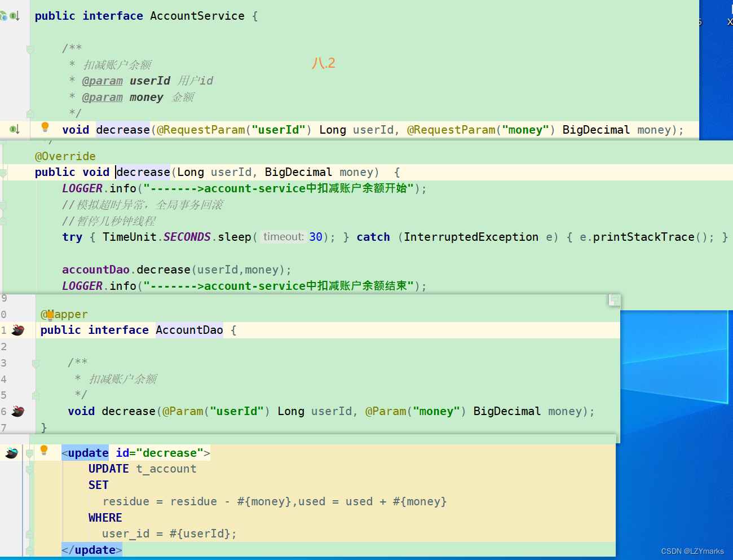
Task: Click t_account table name
Action: click(x=166, y=469)
